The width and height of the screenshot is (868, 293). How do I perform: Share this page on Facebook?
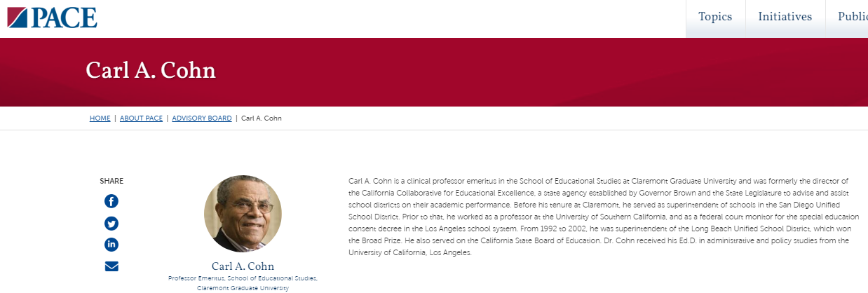point(111,201)
